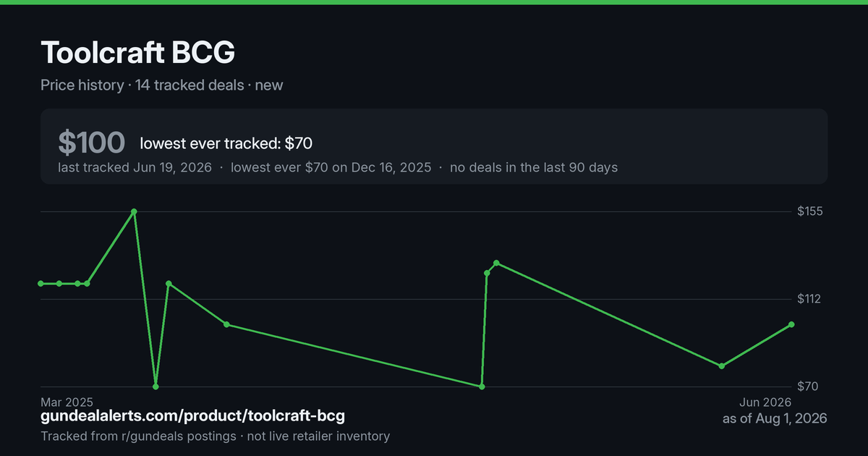Click the last data point at Jun 2026
Screen dimensions: 868x456
791,324
